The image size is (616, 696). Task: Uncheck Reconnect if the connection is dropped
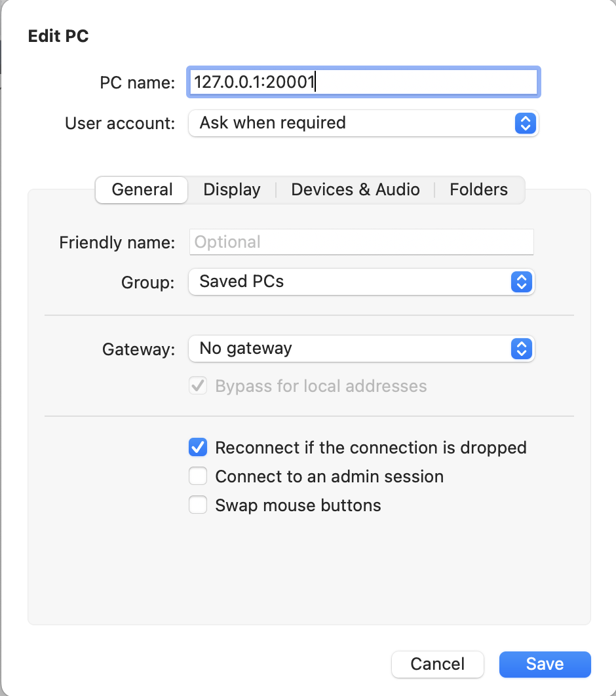[x=198, y=448]
